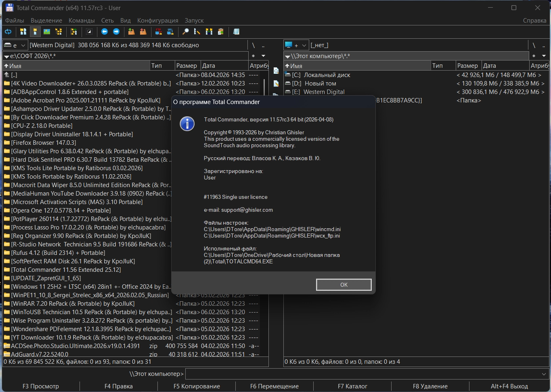551x392 pixels.
Task: Toggle the full details view button
Action: [x=35, y=31]
